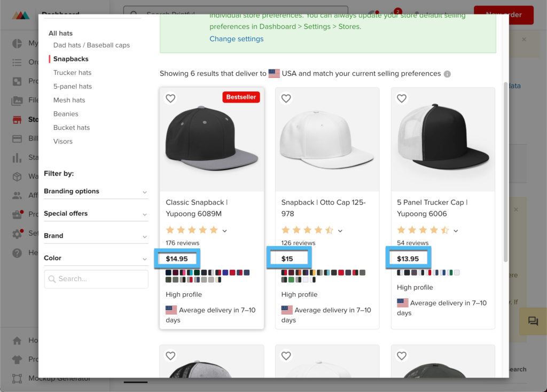This screenshot has height=392, width=547.
Task: Expand the Brand filter
Action: click(x=96, y=236)
